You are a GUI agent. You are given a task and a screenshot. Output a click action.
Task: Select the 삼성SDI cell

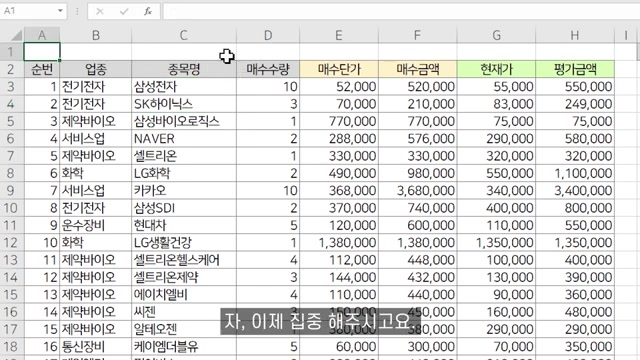coord(184,208)
